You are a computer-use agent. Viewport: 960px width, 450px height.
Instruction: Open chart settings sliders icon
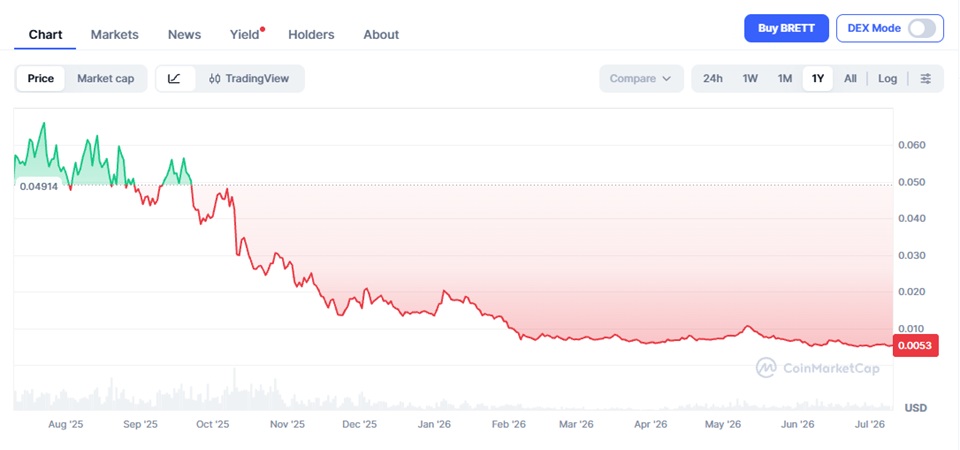(926, 78)
